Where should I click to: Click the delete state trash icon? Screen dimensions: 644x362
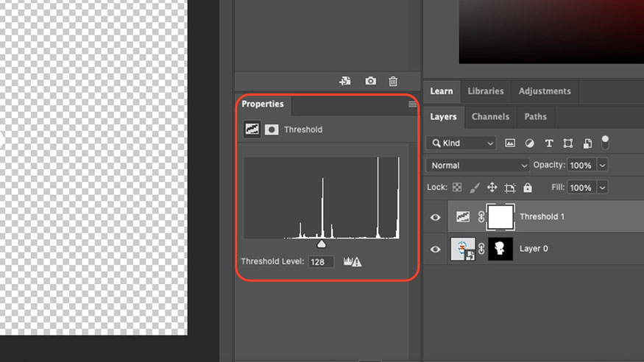click(x=394, y=82)
